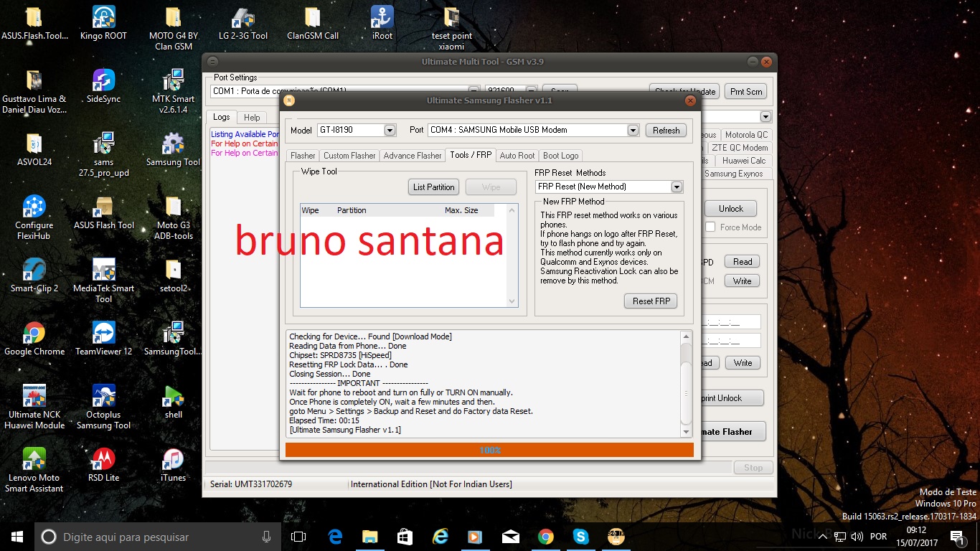Viewport: 980px width, 551px height.
Task: Open Ultimate NCK Huawei Module shortcut
Action: pyautogui.click(x=34, y=408)
